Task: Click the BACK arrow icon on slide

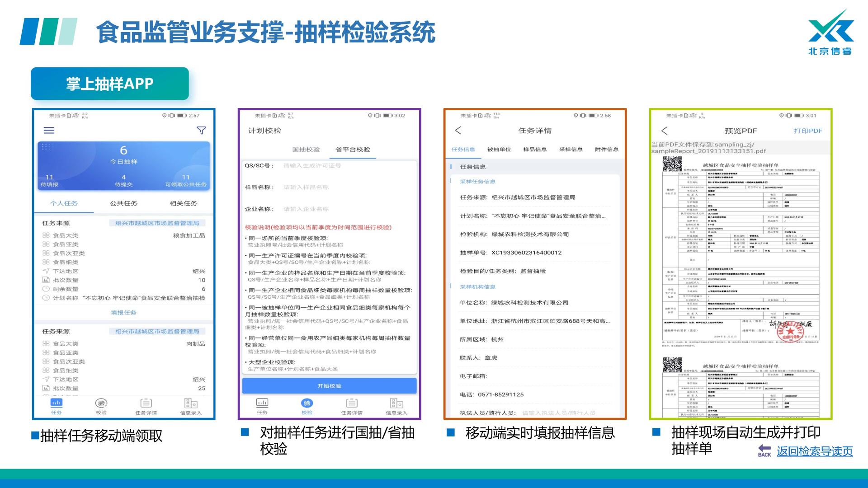Action: pos(764,450)
